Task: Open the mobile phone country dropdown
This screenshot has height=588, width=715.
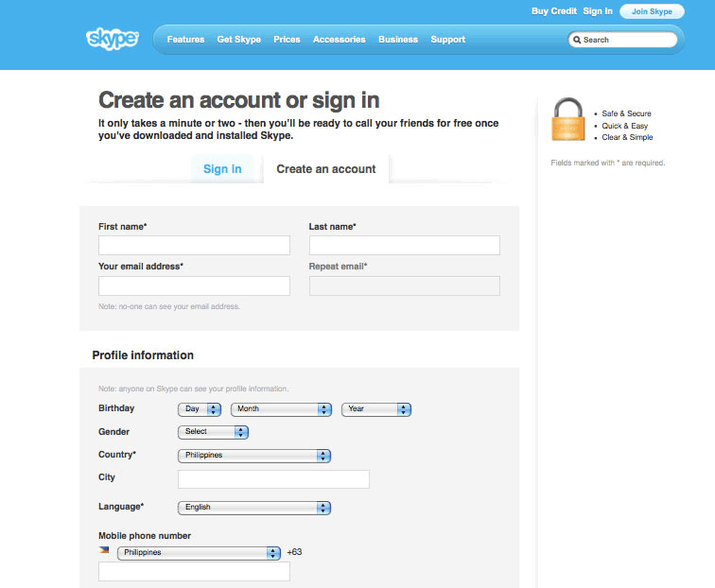Action: (199, 553)
